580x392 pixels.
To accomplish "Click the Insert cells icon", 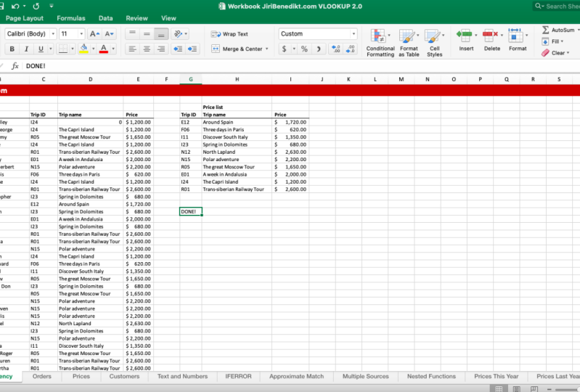I will 465,36.
